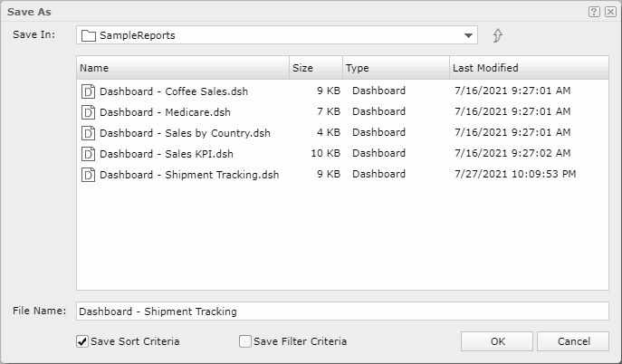Viewport: 622px width, 364px height.
Task: Expand the Save In dropdown arrow
Action: coord(468,36)
